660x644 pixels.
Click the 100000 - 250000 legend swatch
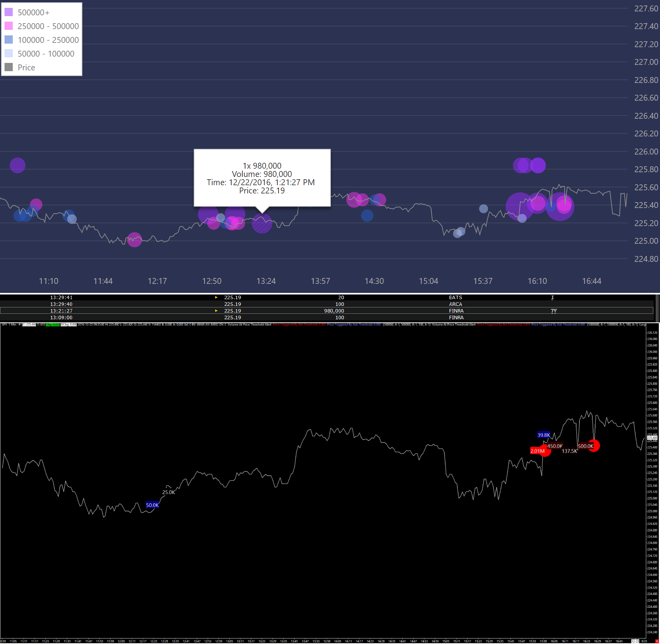click(9, 40)
